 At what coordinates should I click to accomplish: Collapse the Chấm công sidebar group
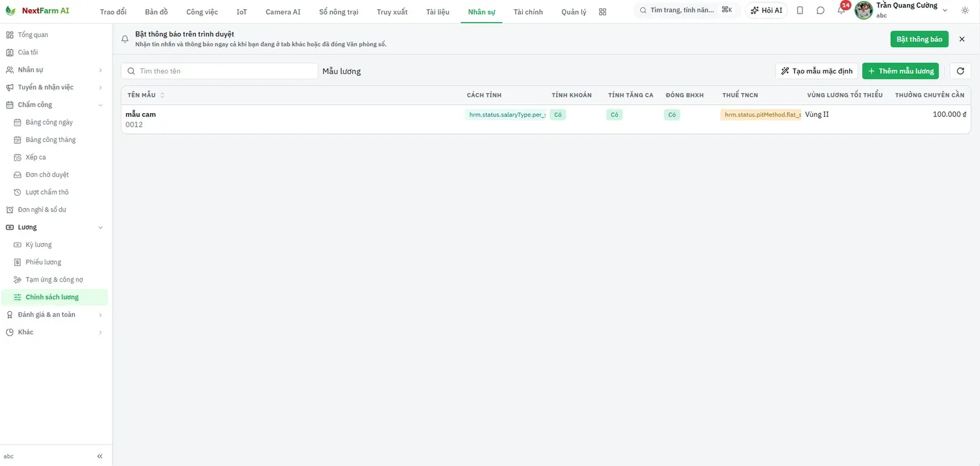(x=55, y=105)
